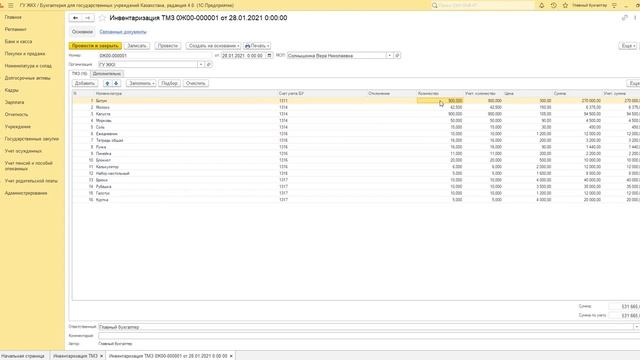
Task: Open Государственные закупки section
Action: [x=32, y=139]
